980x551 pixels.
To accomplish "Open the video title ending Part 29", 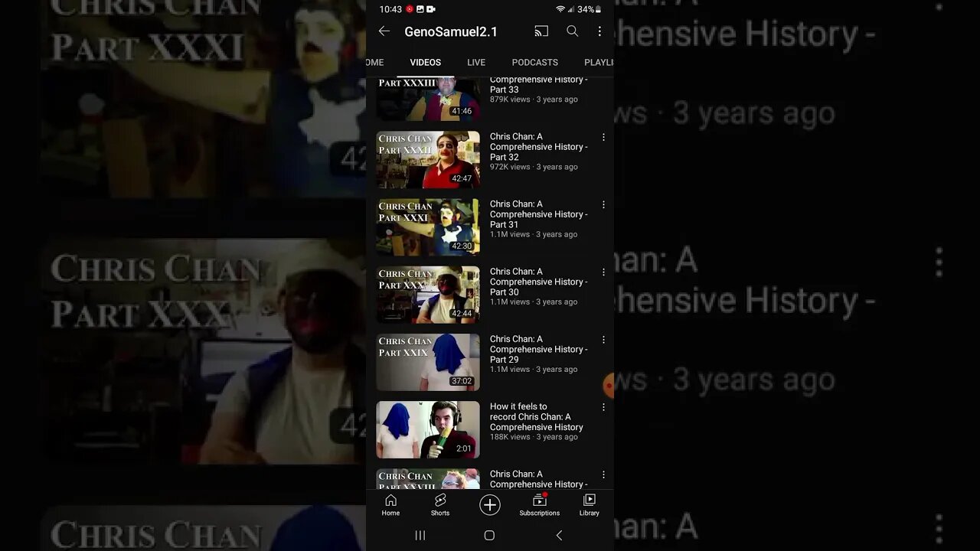I will tap(539, 349).
